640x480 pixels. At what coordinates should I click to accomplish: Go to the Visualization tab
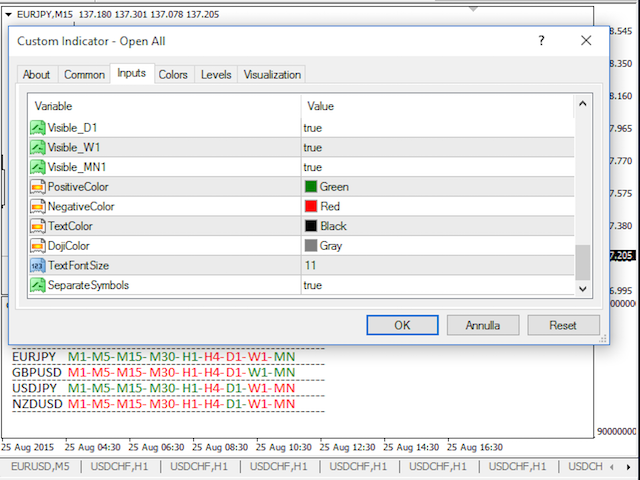point(272,75)
